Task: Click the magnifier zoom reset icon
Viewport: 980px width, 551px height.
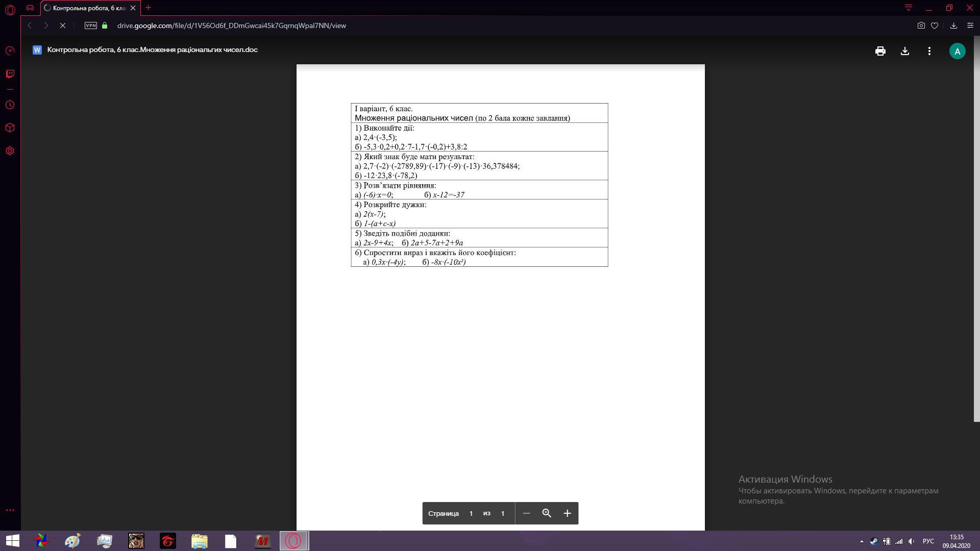Action: (x=547, y=513)
